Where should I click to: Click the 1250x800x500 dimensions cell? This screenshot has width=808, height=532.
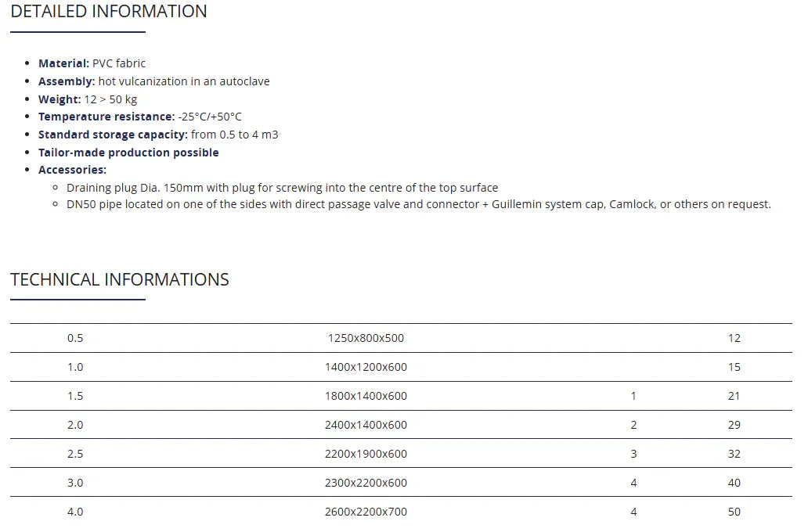pyautogui.click(x=366, y=339)
